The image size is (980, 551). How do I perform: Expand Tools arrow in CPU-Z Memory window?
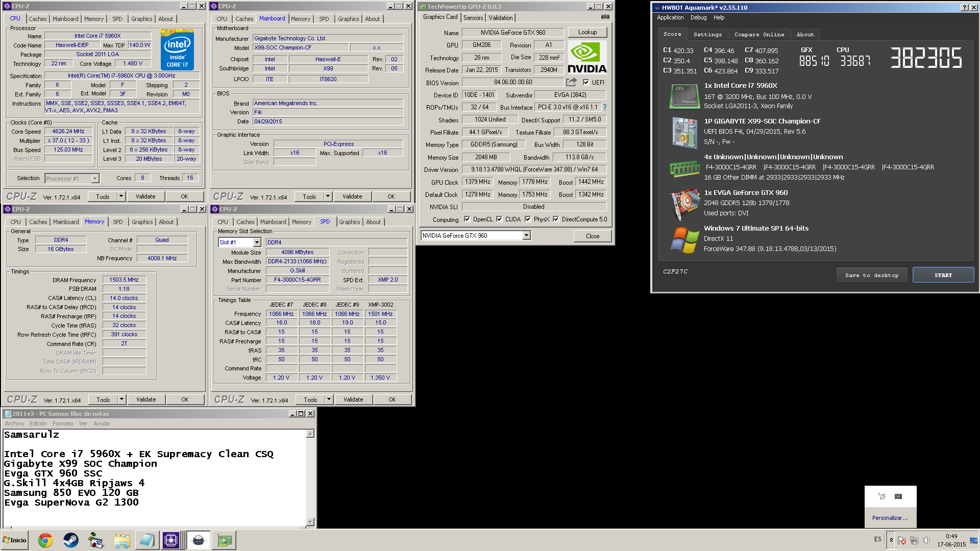tap(121, 399)
